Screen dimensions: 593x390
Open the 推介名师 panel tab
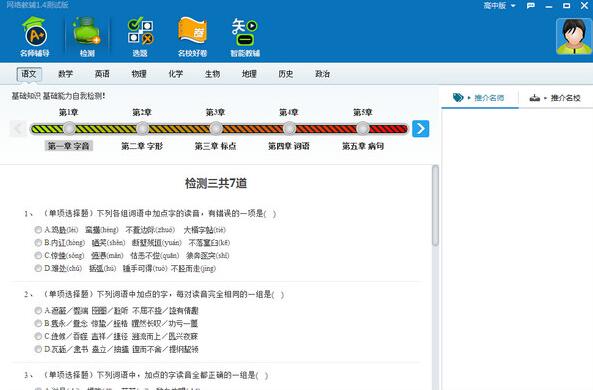480,98
